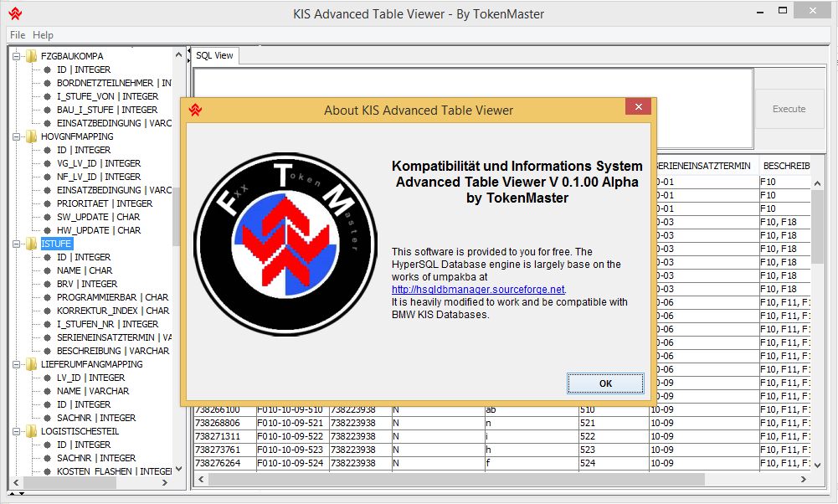The image size is (838, 504).
Task: Click bullet icon beside NAME | CHAR
Action: [48, 270]
